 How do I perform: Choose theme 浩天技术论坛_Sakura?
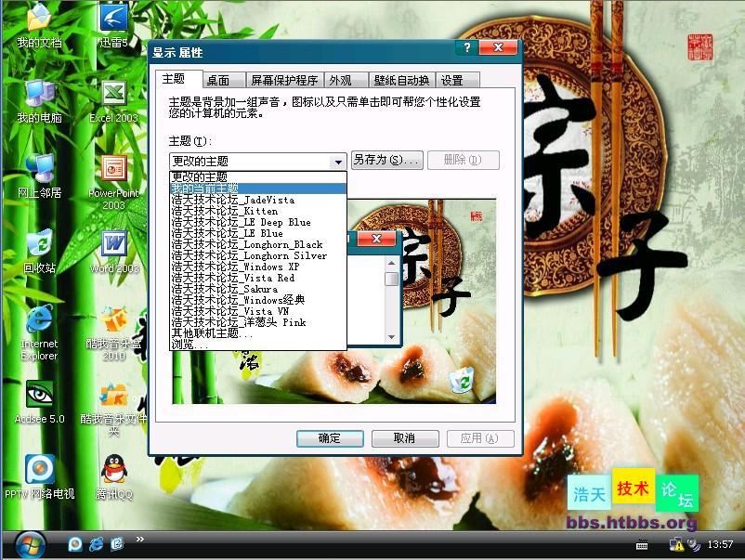258,289
